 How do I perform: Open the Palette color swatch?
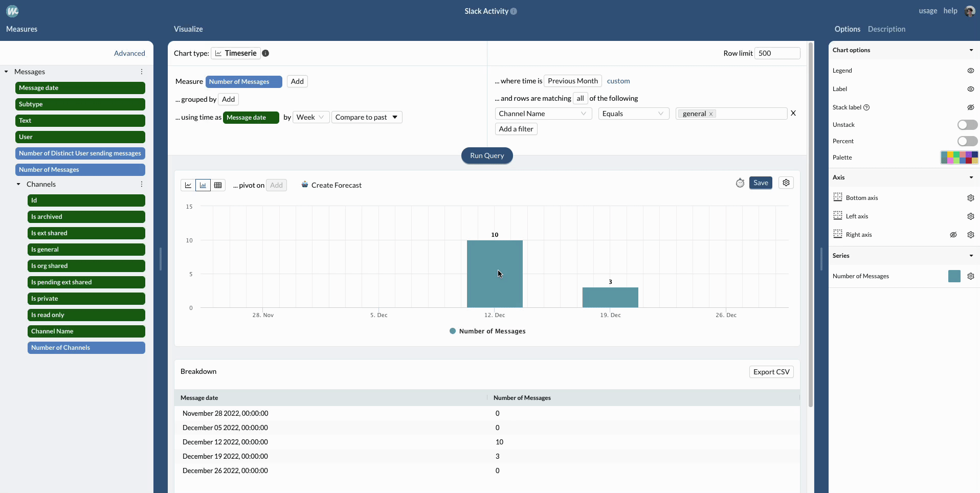click(x=960, y=158)
